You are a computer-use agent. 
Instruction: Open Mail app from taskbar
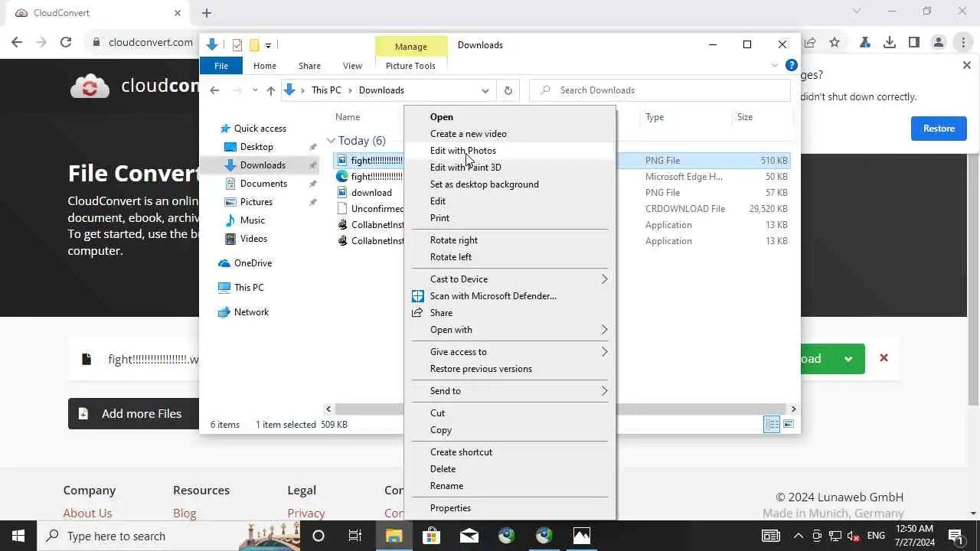tap(469, 536)
